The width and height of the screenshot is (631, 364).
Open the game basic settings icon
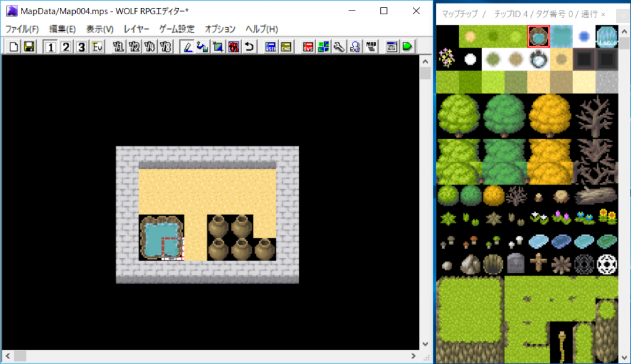pyautogui.click(x=324, y=46)
